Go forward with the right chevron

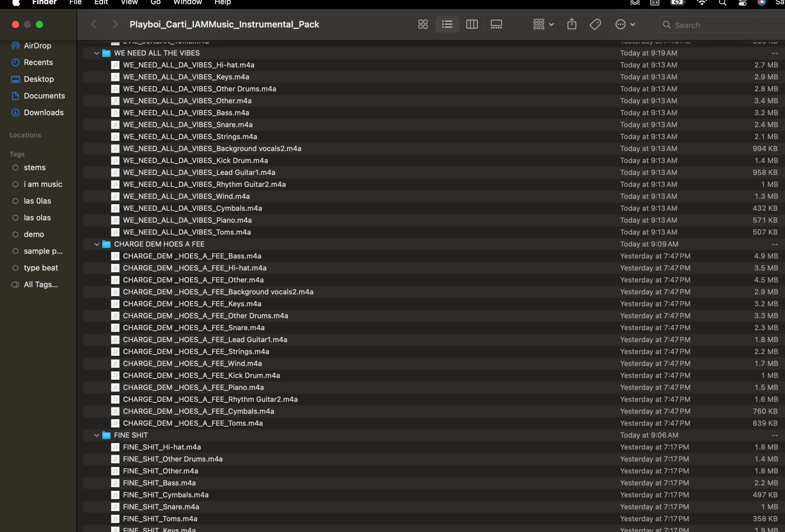pyautogui.click(x=115, y=25)
